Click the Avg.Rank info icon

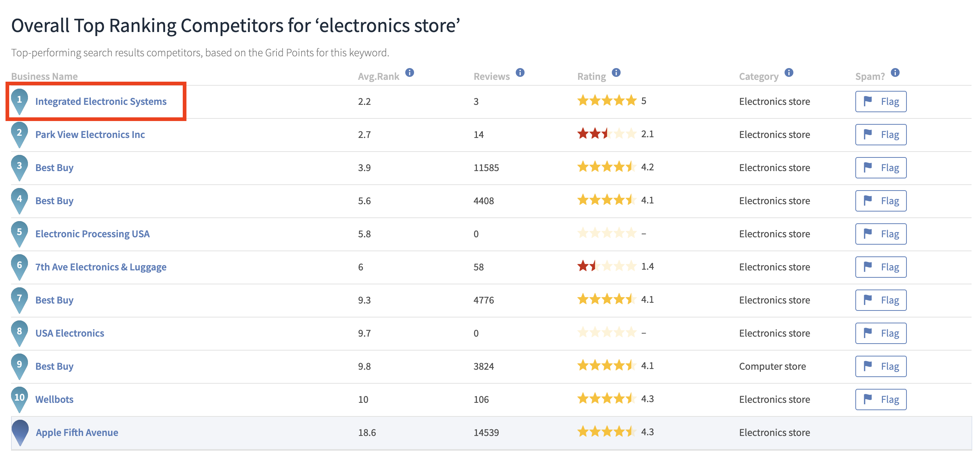click(x=409, y=72)
